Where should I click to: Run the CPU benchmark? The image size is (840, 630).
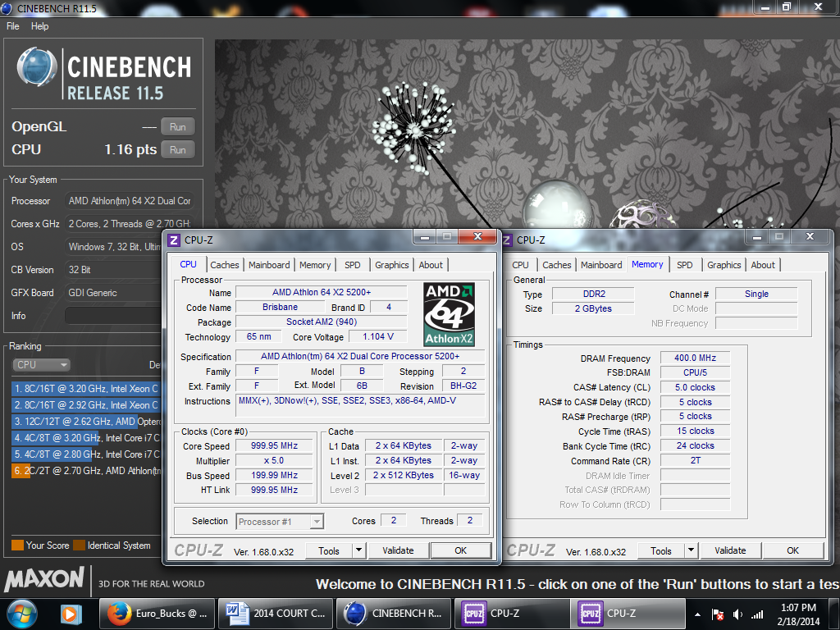[x=178, y=150]
